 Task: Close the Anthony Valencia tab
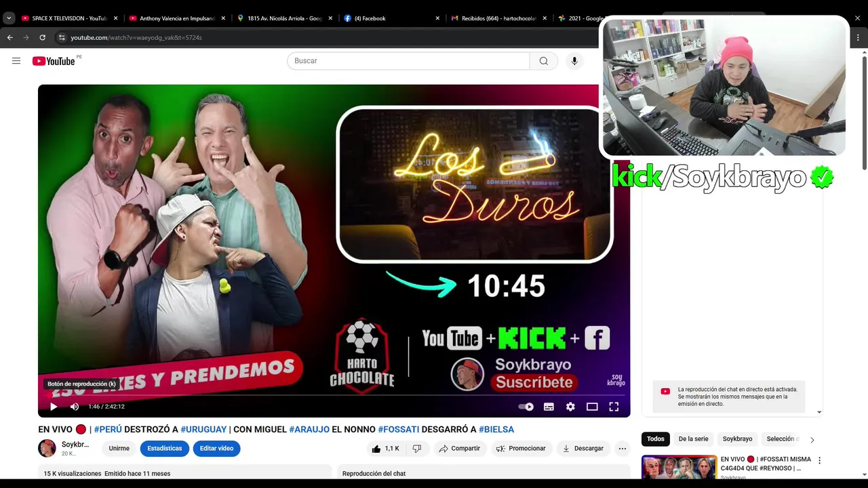(x=222, y=18)
